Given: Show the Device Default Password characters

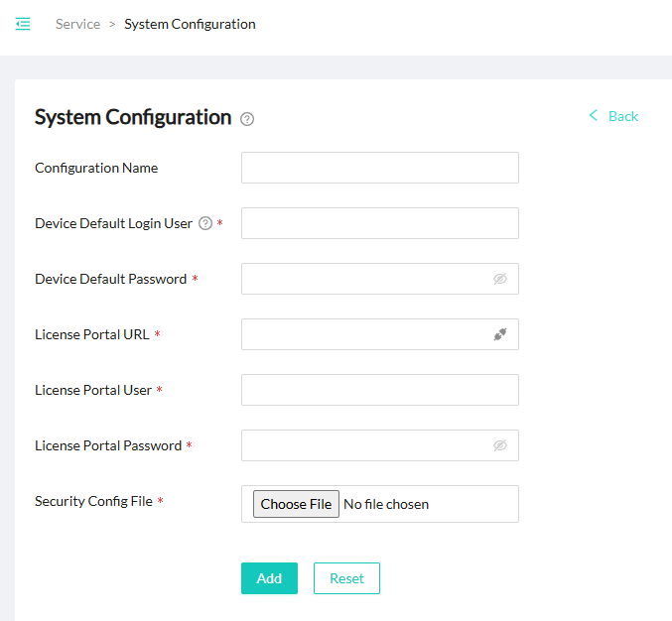Looking at the screenshot, I should 500,279.
